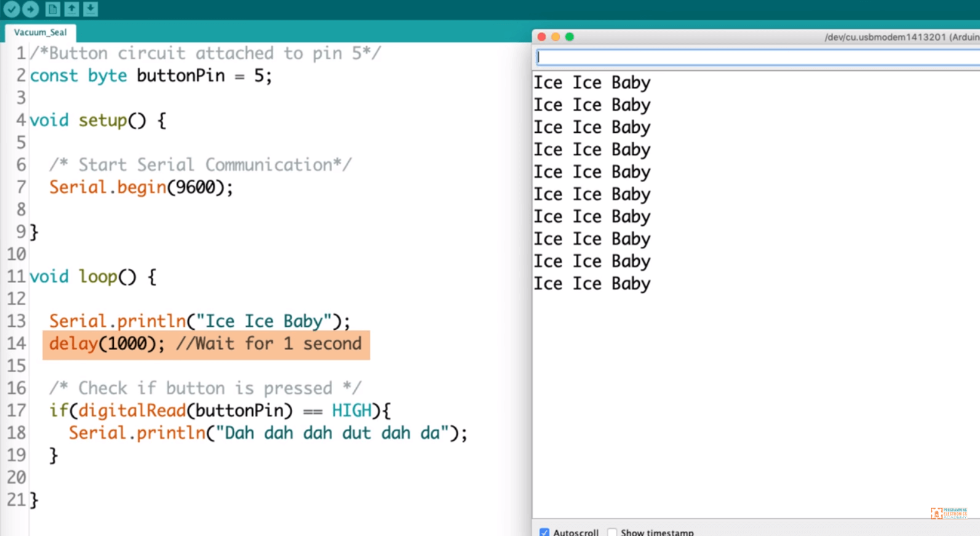The width and height of the screenshot is (980, 536).
Task: Maximize the serial monitor window
Action: pyautogui.click(x=570, y=37)
